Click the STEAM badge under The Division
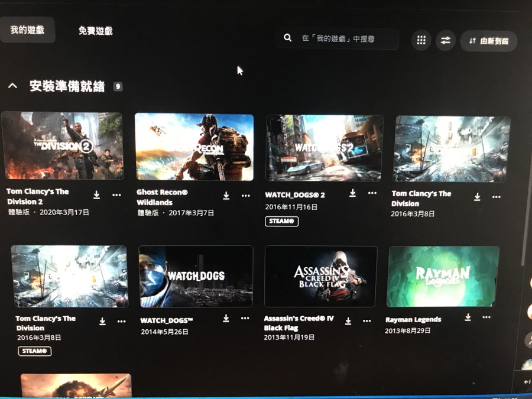 35,351
